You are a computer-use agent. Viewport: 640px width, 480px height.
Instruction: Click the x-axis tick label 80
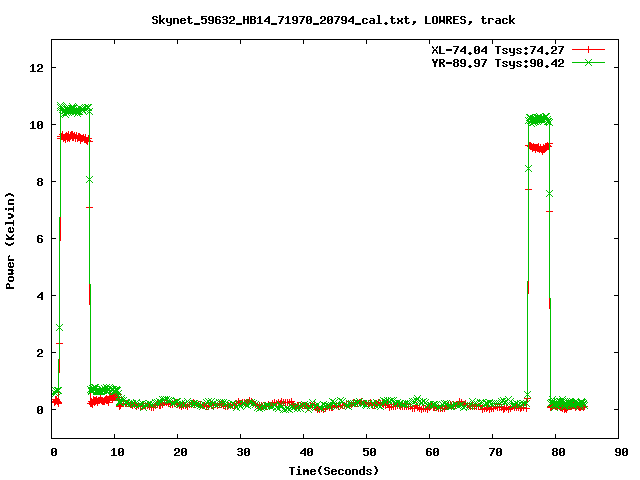click(558, 452)
